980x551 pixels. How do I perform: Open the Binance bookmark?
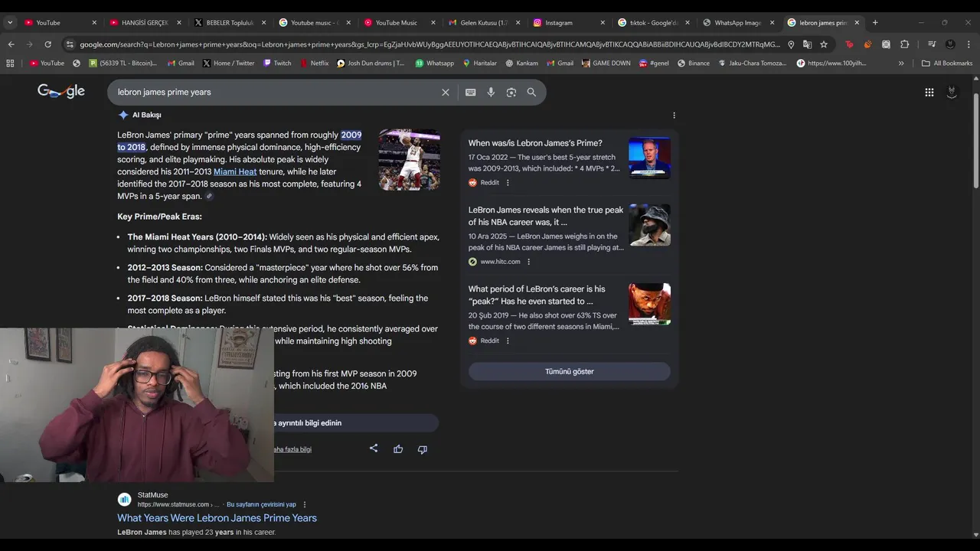(694, 64)
